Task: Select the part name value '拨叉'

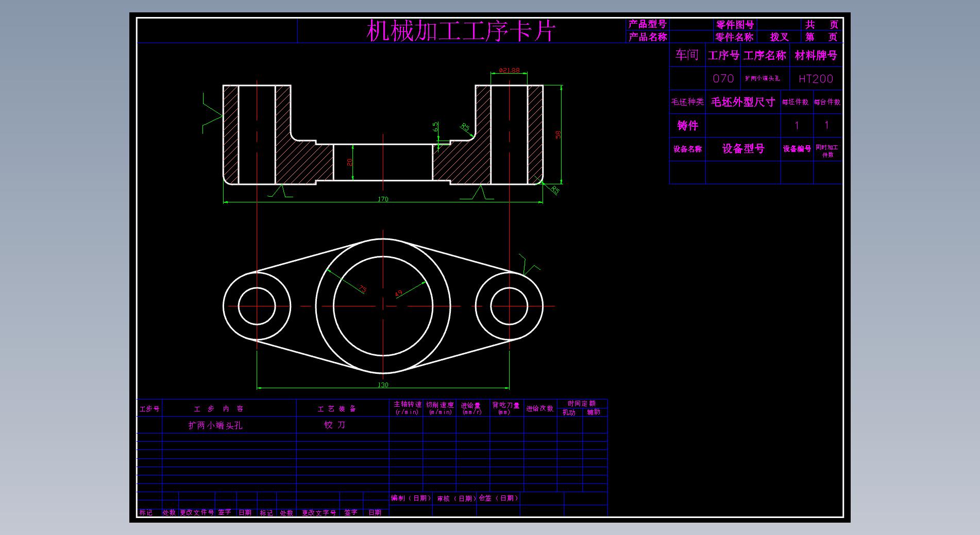Action: 779,37
